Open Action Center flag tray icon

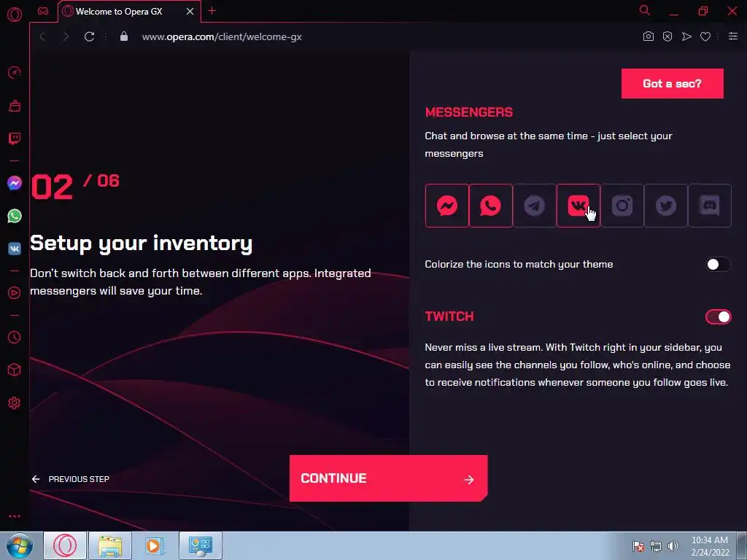tap(638, 546)
